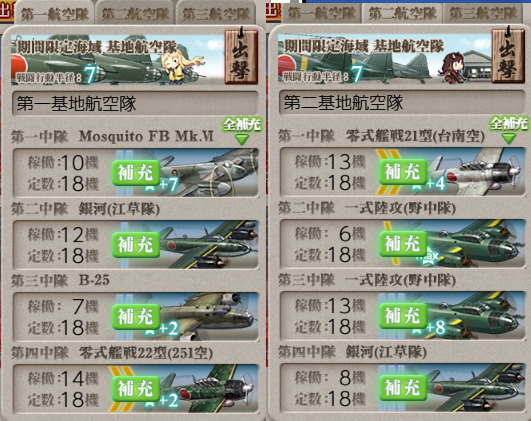Resupply the second squadron 一式陸攻(野中隊) with 6 planes
The height and width of the screenshot is (421, 531).
point(403,244)
